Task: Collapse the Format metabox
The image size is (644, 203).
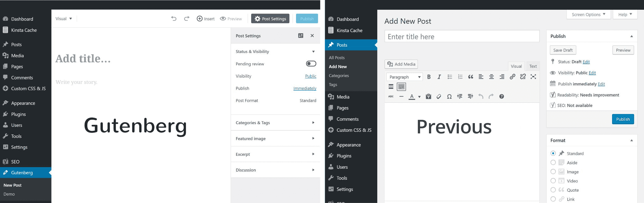Action: [632, 141]
